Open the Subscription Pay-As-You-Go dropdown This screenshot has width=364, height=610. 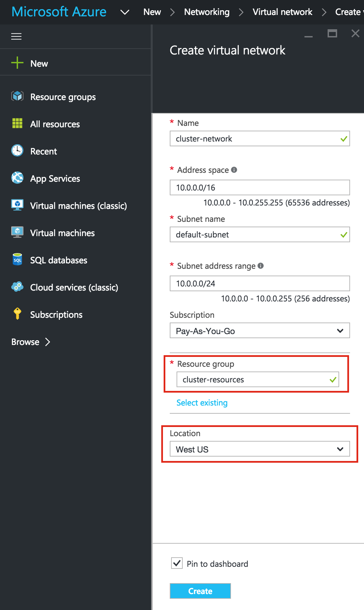(x=260, y=330)
